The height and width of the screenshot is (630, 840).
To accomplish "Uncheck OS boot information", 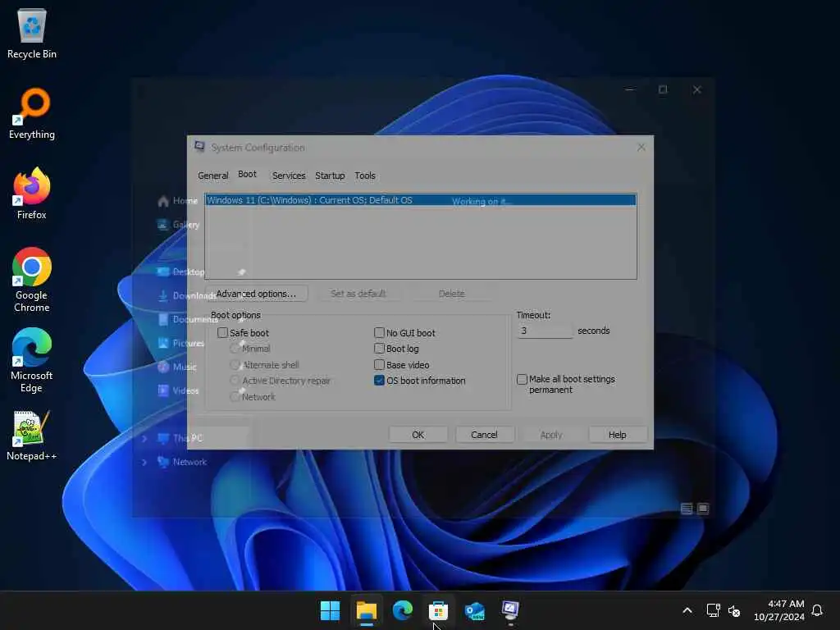I will pos(379,381).
